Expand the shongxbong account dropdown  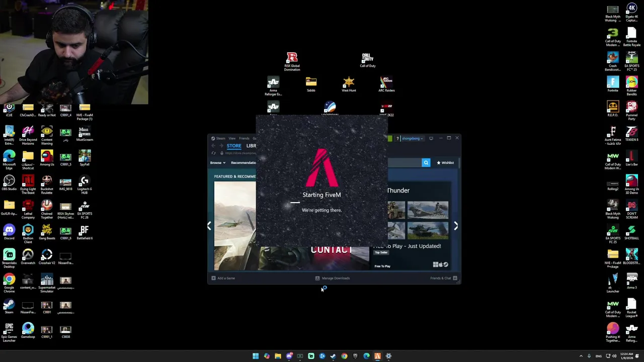tap(412, 138)
